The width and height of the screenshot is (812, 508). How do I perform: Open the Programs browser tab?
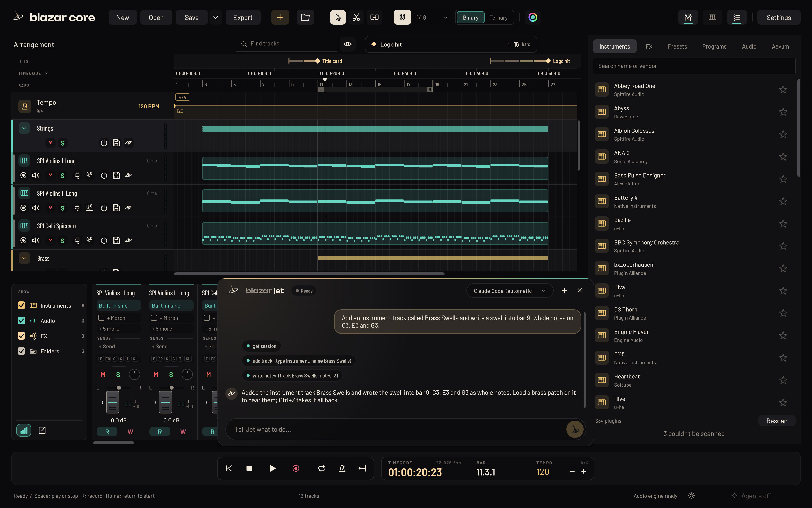(714, 46)
